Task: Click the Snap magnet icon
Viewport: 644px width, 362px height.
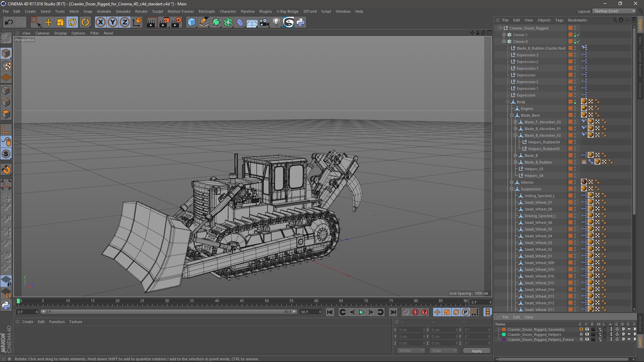Action: tap(6, 170)
